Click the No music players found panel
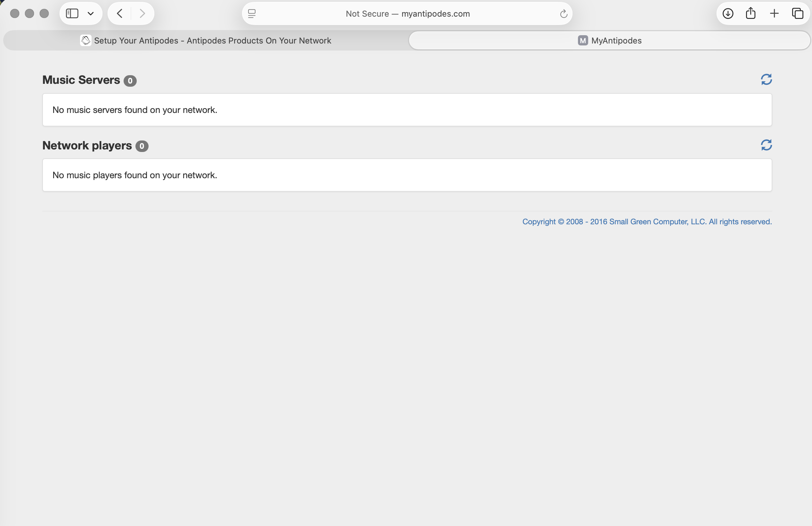Viewport: 812px width, 526px height. [407, 175]
